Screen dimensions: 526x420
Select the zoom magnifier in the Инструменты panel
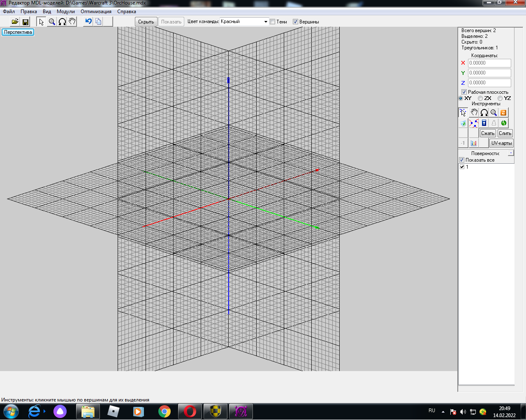(494, 113)
